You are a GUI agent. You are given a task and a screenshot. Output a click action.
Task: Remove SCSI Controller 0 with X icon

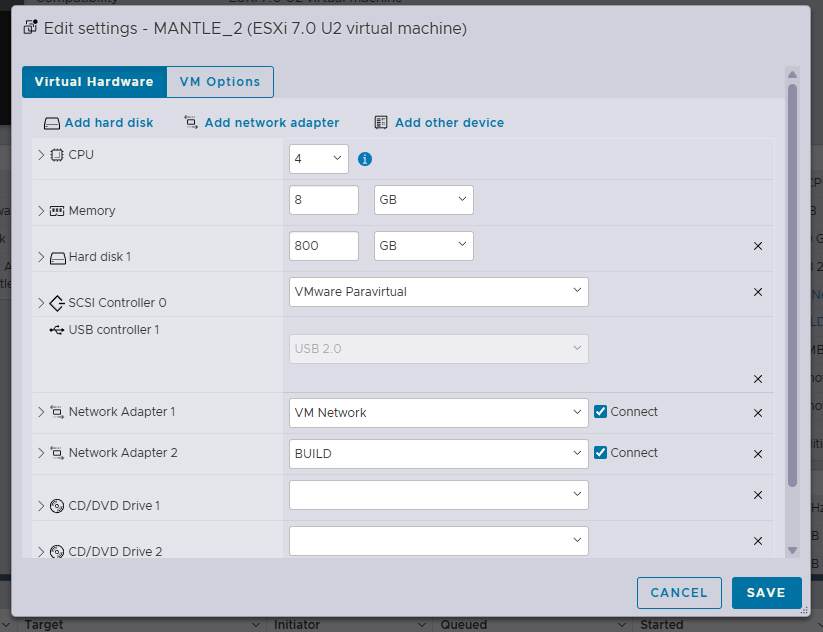pyautogui.click(x=758, y=292)
